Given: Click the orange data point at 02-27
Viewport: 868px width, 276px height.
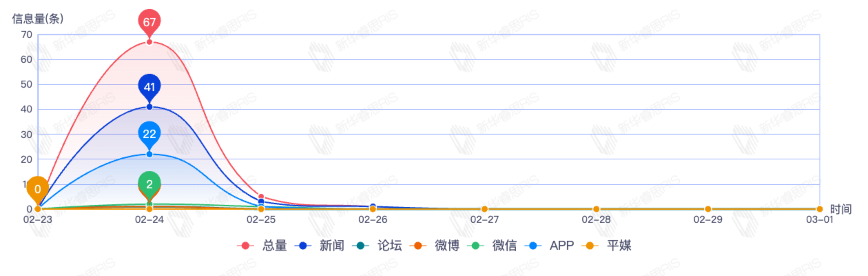Looking at the screenshot, I should point(484,209).
